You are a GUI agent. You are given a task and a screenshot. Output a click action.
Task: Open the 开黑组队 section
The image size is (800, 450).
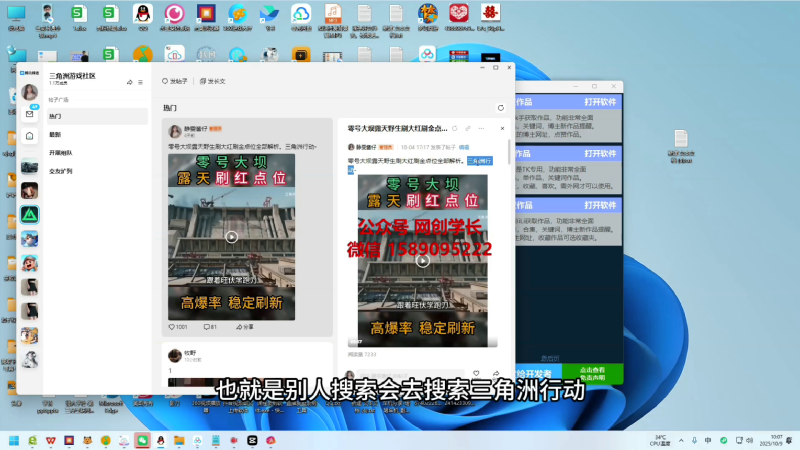97,153
